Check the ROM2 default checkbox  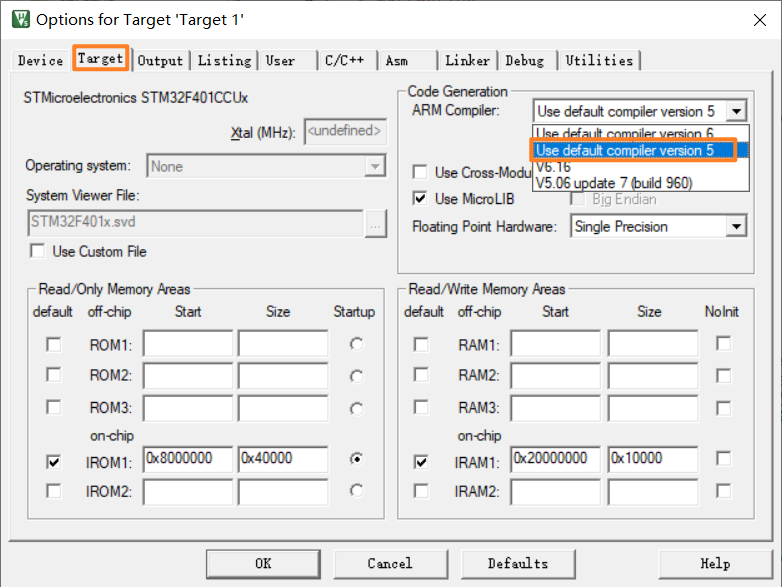click(53, 375)
